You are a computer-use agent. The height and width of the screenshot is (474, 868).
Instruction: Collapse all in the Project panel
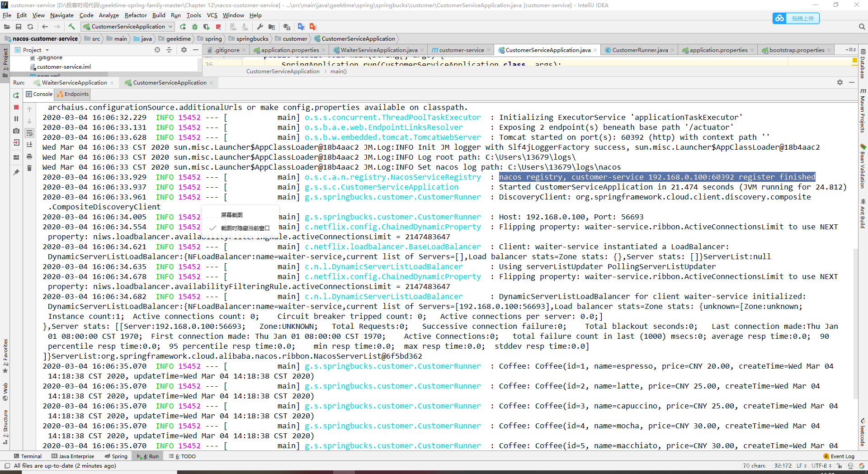[169, 50]
